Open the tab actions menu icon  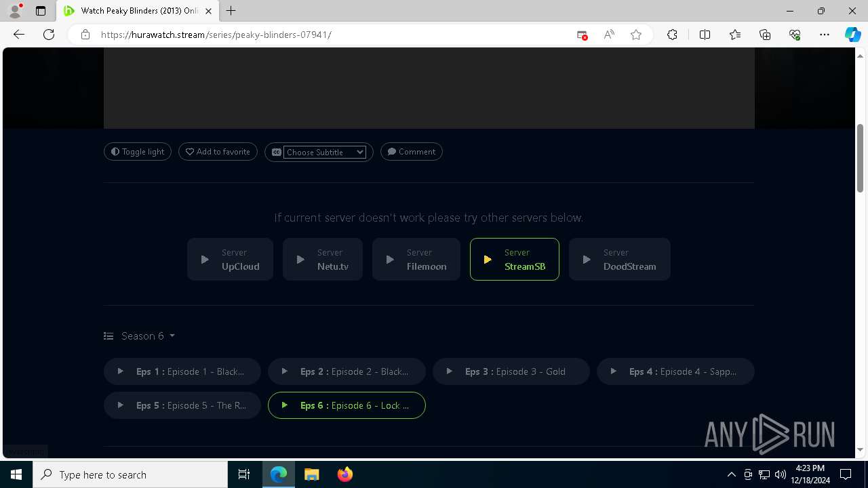coord(41,11)
